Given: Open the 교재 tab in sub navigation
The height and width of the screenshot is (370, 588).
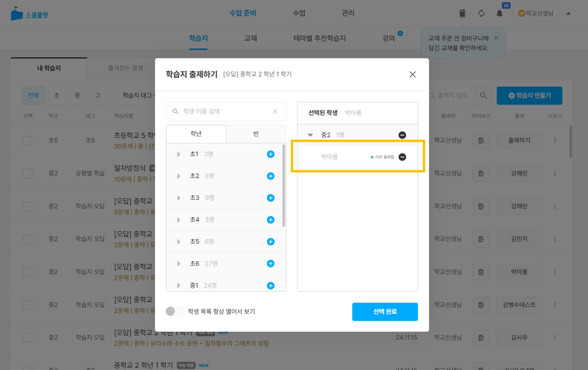Looking at the screenshot, I should tap(250, 38).
